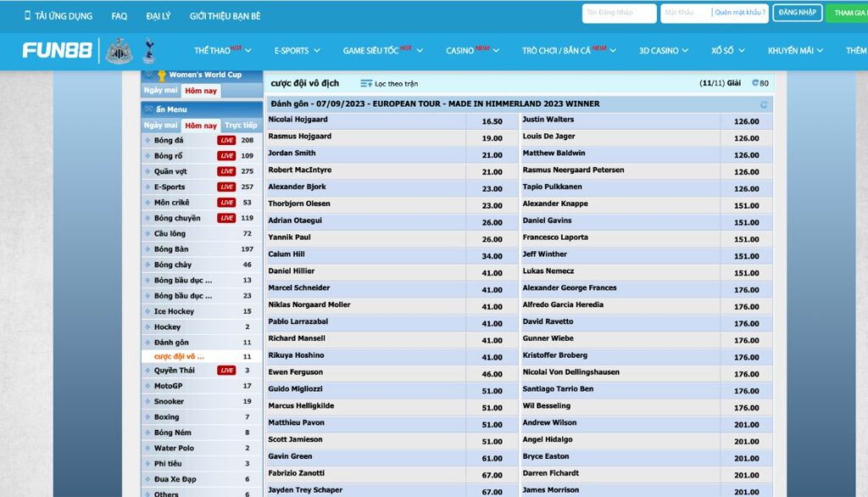The image size is (868, 497).
Task: Click refresh icon in Đánh gôn event header
Action: 764,104
